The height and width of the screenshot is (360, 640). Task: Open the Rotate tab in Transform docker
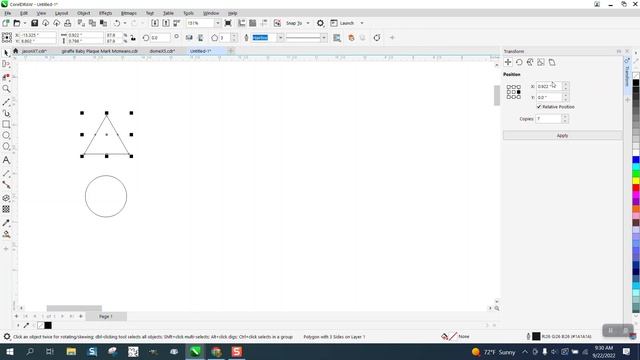(519, 62)
